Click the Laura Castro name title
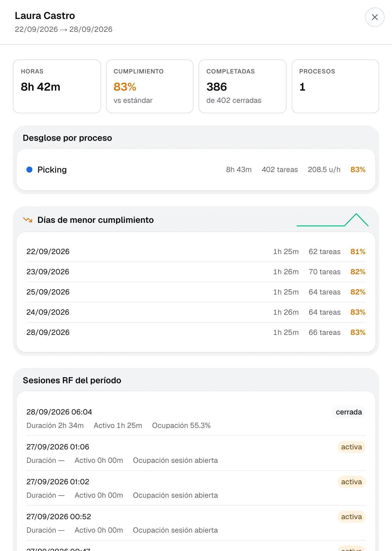Viewport: 392px width, 551px height. (x=45, y=16)
